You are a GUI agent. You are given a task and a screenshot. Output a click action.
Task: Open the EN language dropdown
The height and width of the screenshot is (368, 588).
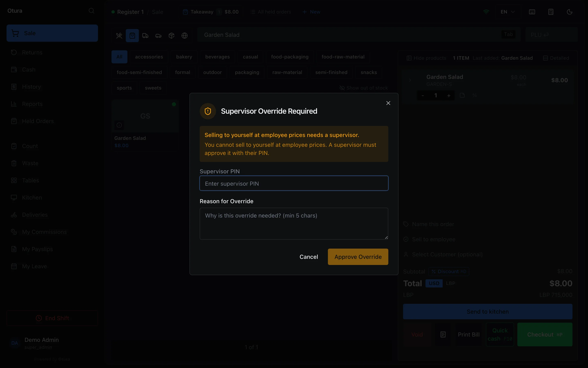[x=508, y=12]
